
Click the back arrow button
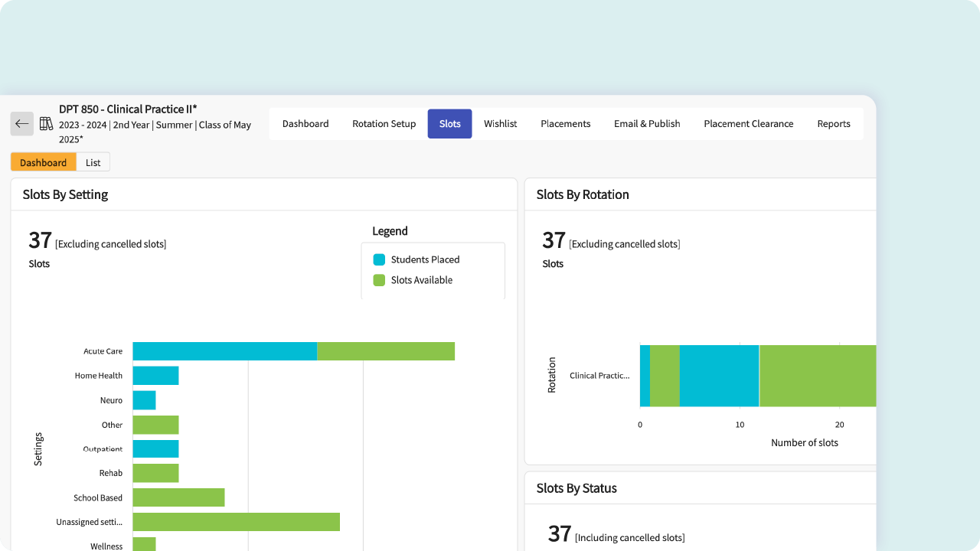click(x=22, y=124)
